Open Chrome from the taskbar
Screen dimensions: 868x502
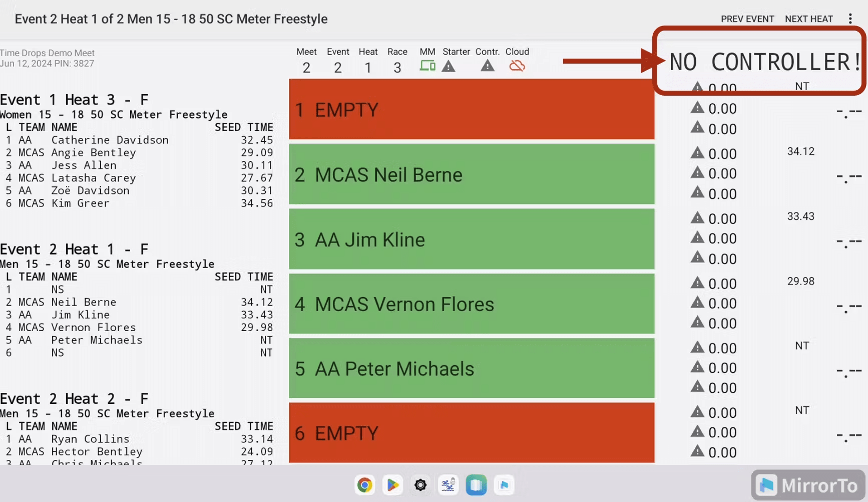click(365, 485)
